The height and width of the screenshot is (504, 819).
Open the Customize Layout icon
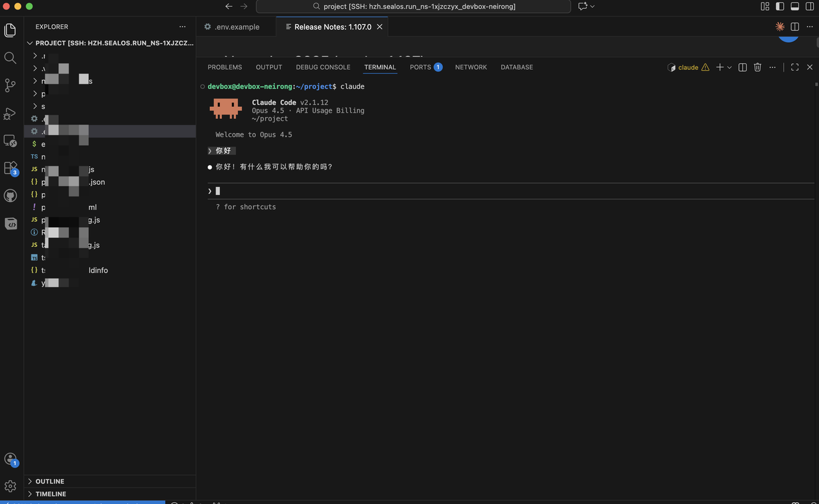(x=765, y=6)
